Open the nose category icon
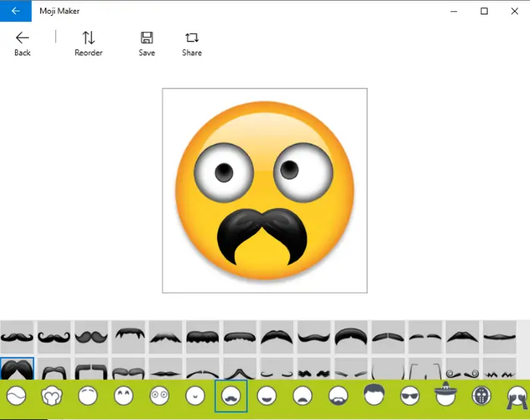The image size is (530, 420). pyautogui.click(x=195, y=396)
